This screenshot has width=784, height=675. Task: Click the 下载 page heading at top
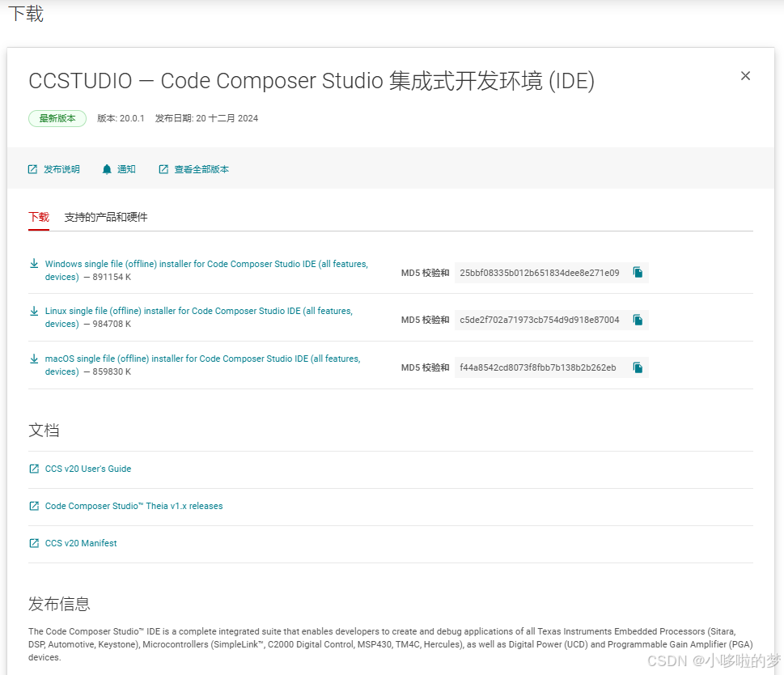pyautogui.click(x=26, y=14)
